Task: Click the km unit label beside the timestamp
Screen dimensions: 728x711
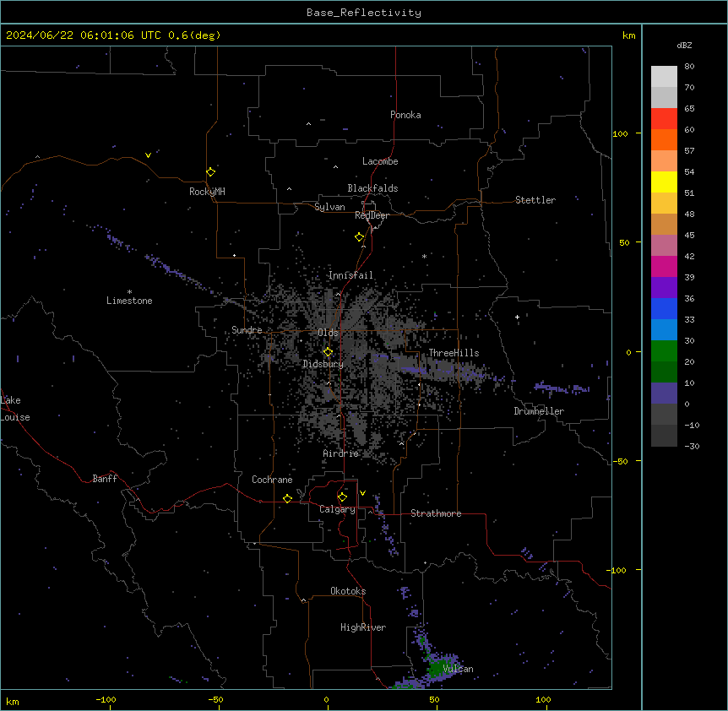Action: (x=629, y=35)
